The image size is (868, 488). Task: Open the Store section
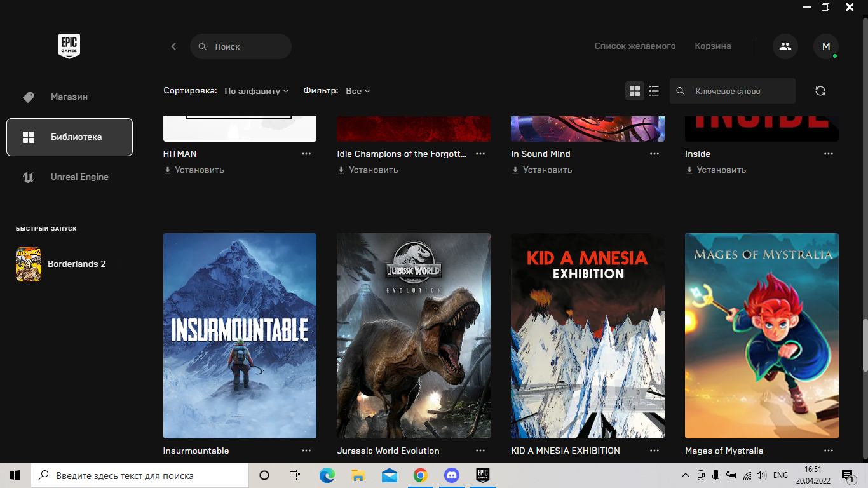[69, 97]
